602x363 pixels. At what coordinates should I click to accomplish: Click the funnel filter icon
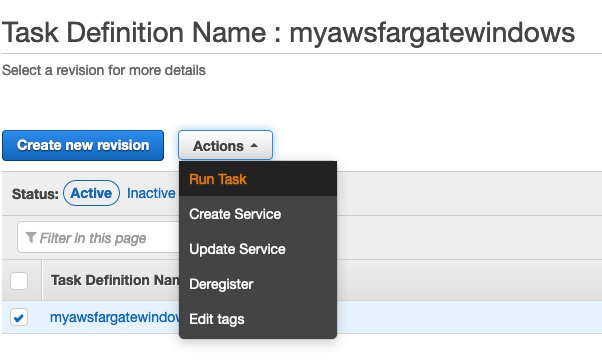coord(31,237)
